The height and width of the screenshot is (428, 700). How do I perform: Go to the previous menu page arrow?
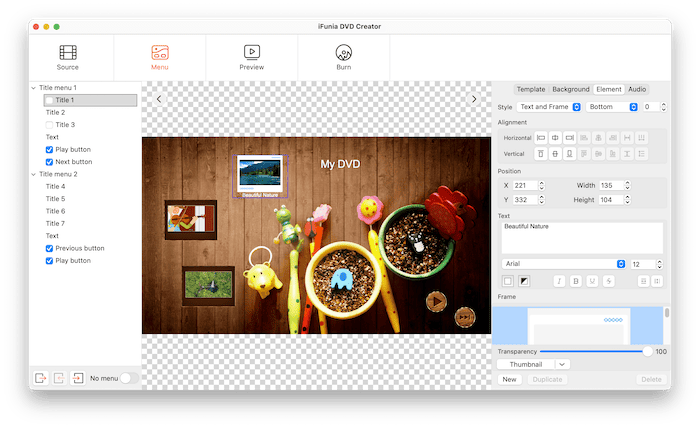[159, 99]
